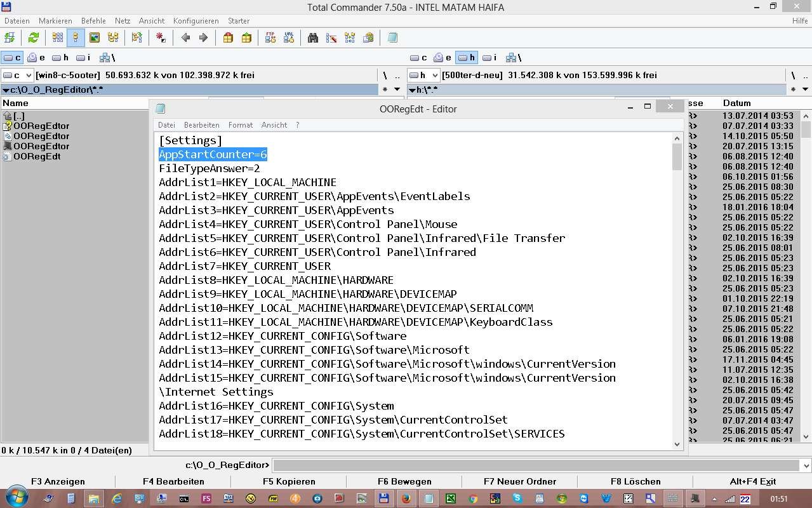812x508 pixels.
Task: Select drive c button in left panel
Action: tap(12, 58)
